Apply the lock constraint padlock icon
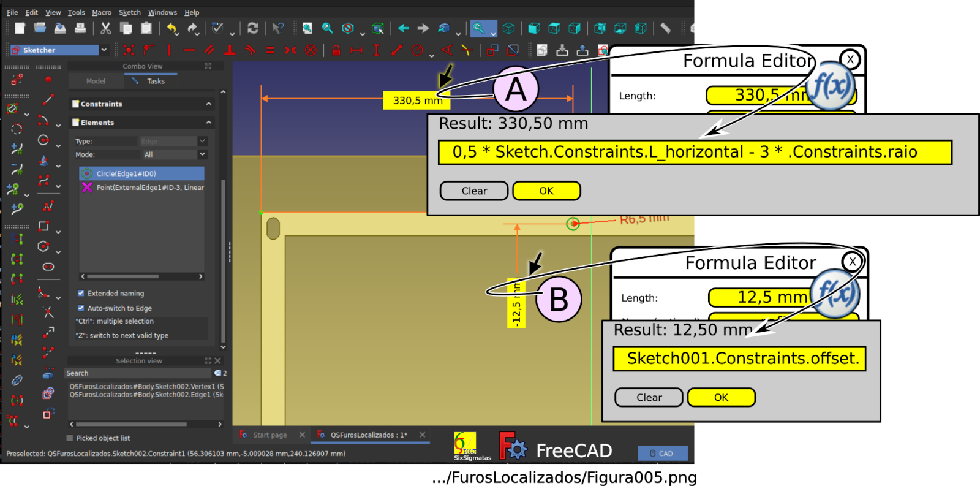 (336, 50)
